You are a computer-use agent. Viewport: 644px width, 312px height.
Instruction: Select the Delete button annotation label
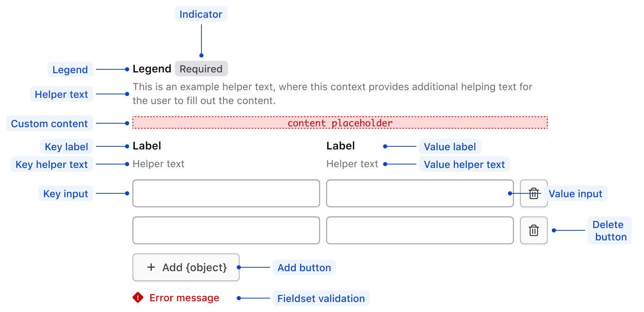click(609, 230)
